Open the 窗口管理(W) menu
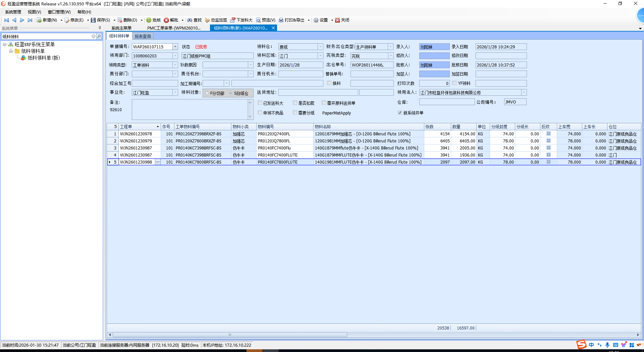 [59, 12]
